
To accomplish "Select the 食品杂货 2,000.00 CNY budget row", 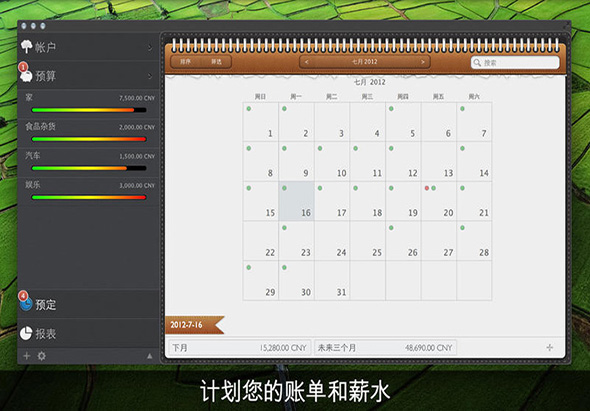I will [x=88, y=133].
